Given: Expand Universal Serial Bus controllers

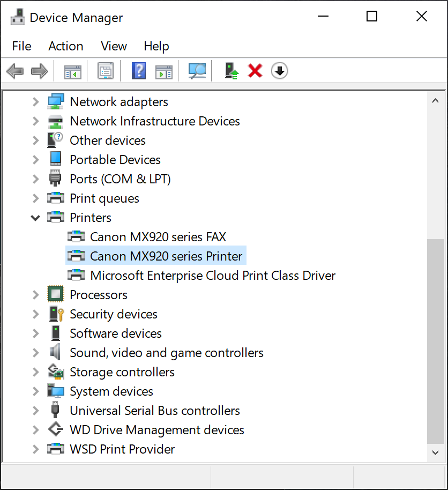Looking at the screenshot, I should tap(35, 411).
